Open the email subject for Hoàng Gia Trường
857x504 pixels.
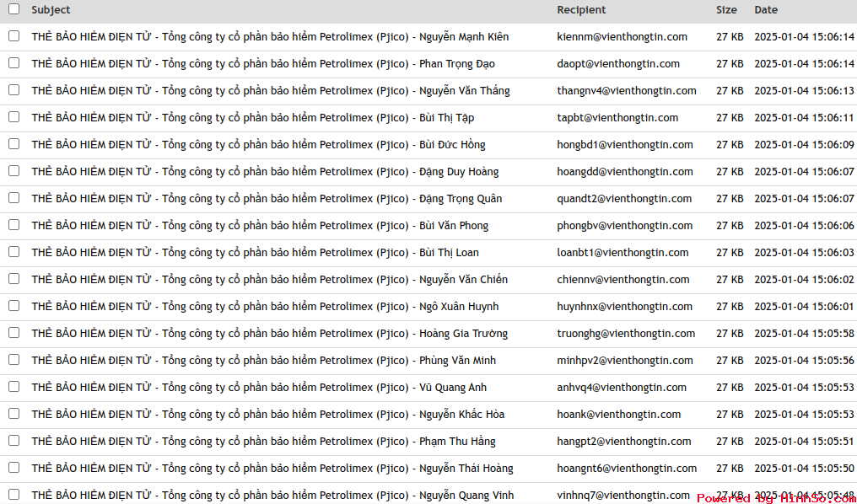[269, 334]
